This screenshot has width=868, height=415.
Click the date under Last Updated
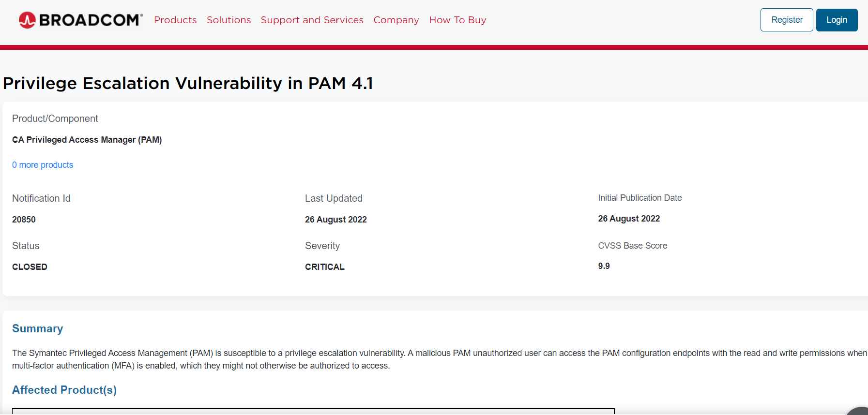[336, 220]
